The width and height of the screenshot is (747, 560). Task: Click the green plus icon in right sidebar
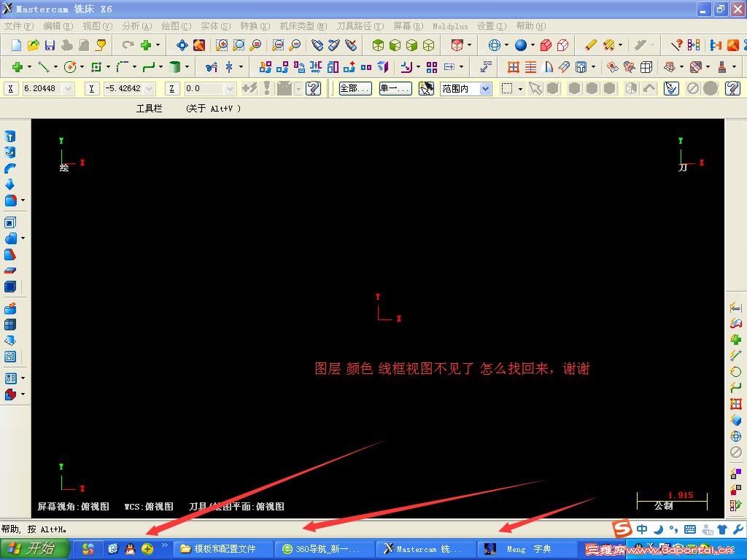(735, 340)
